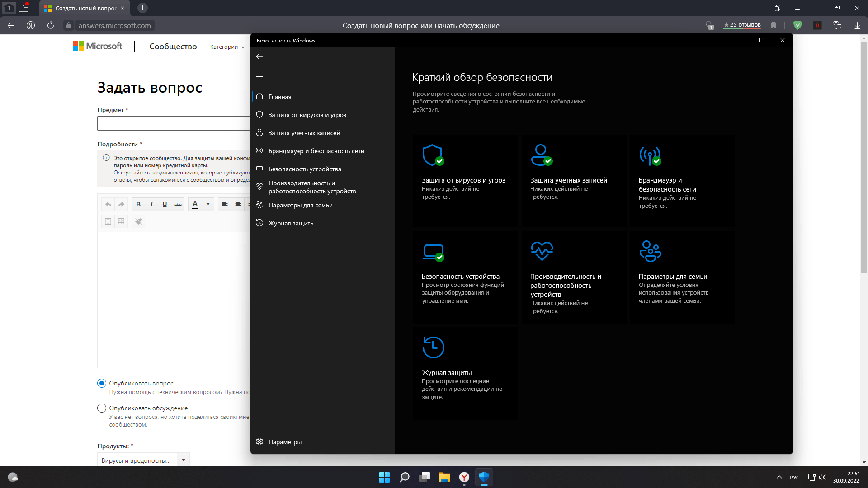
Task: Go back using Windows Security back arrow
Action: click(x=259, y=56)
